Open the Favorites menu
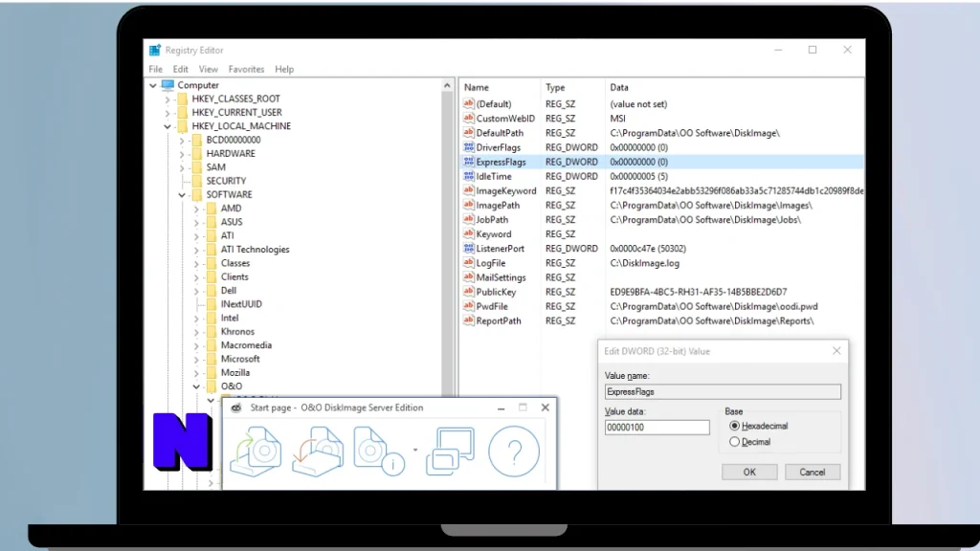The width and height of the screenshot is (980, 551). coord(246,69)
